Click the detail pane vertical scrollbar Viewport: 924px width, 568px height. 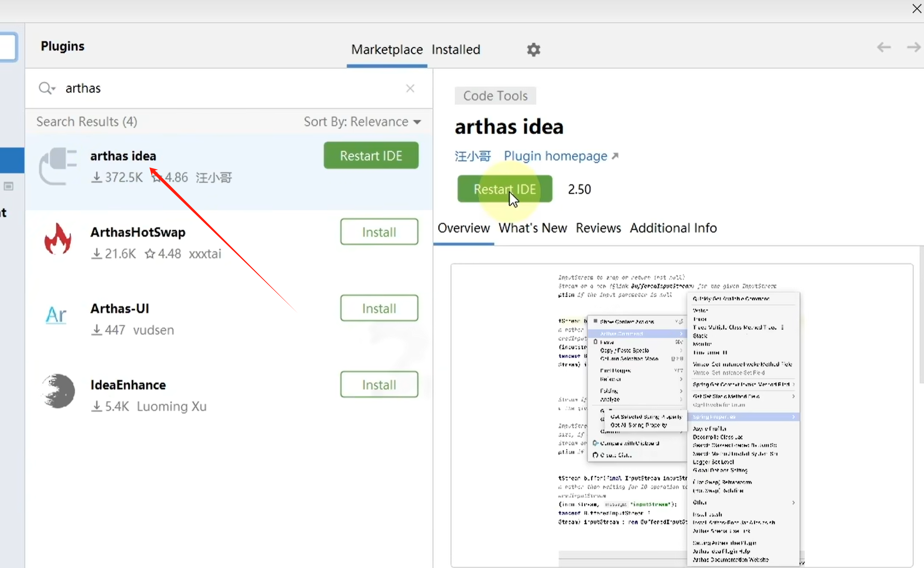921,315
